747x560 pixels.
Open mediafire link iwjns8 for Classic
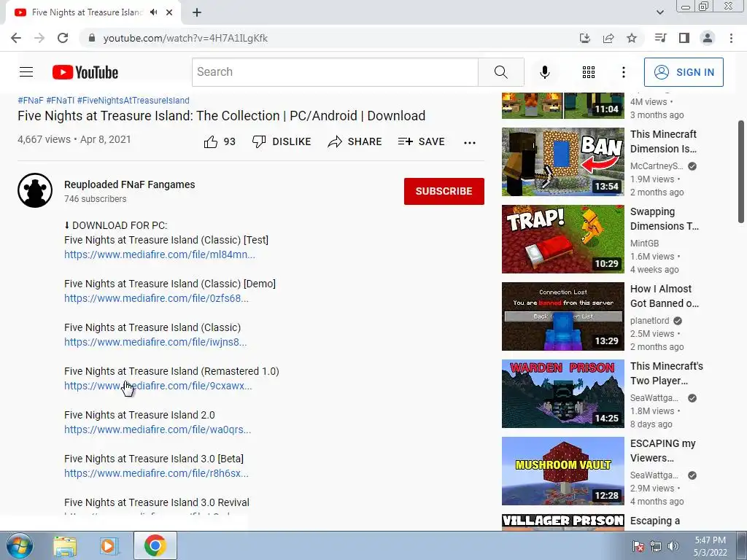click(x=155, y=342)
